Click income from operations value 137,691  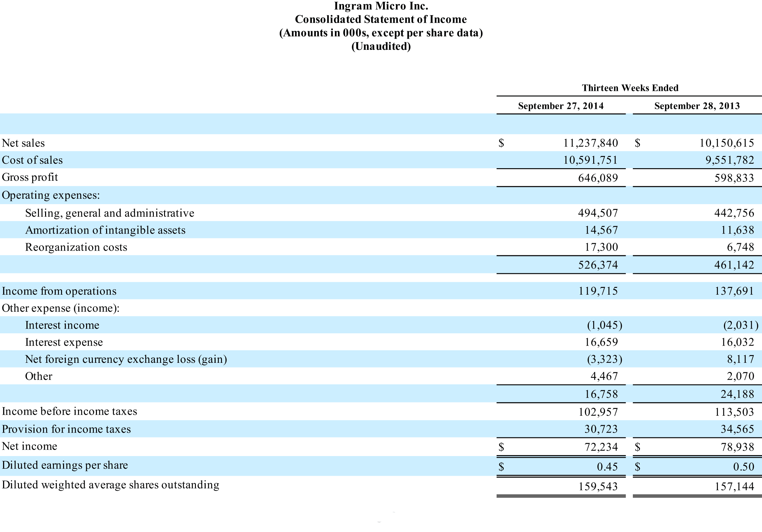coord(735,291)
